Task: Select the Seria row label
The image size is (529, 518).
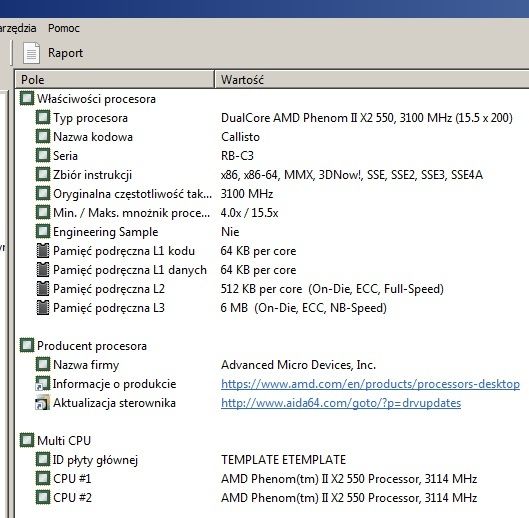Action: coord(65,156)
